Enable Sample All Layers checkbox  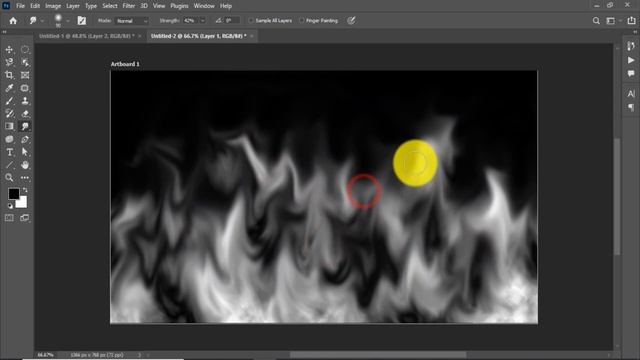click(x=251, y=20)
